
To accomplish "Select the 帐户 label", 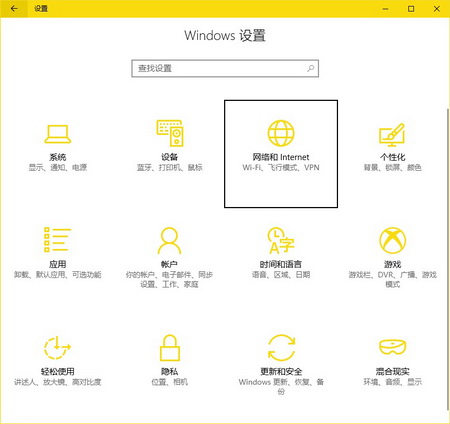I will pyautogui.click(x=169, y=264).
